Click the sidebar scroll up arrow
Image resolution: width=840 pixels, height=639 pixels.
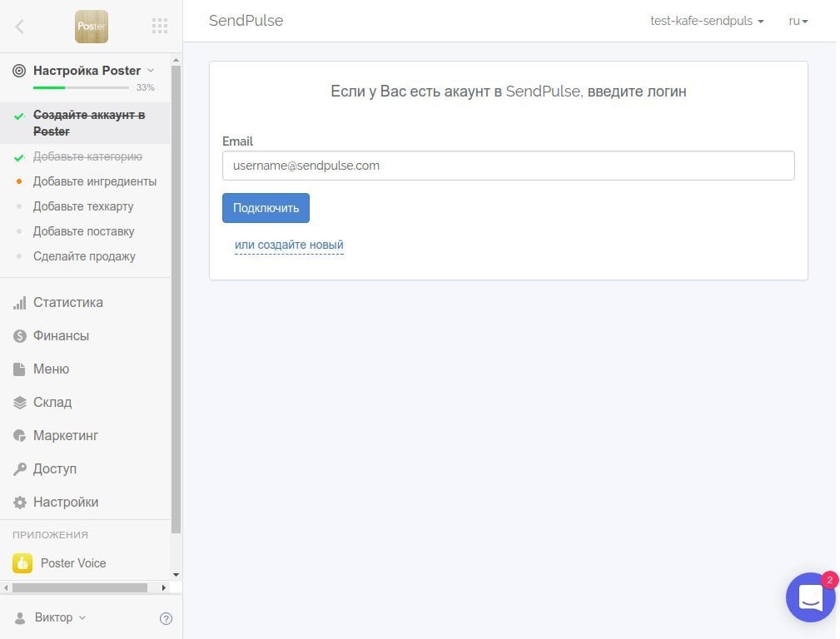tap(176, 61)
